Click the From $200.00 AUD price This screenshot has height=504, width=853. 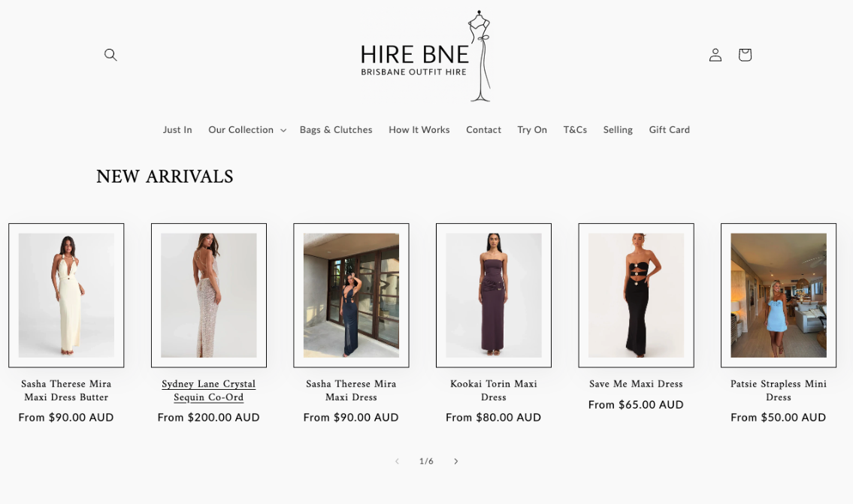tap(208, 418)
